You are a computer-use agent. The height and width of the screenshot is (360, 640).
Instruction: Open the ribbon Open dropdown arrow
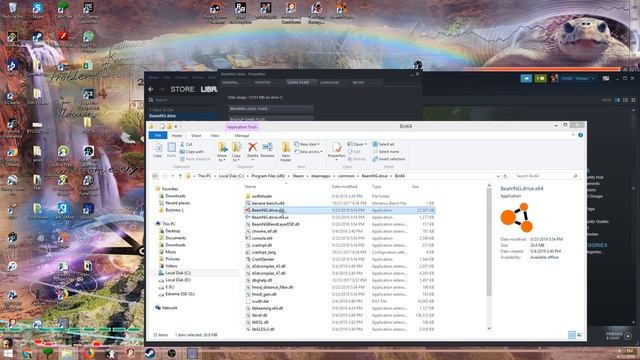[x=366, y=144]
